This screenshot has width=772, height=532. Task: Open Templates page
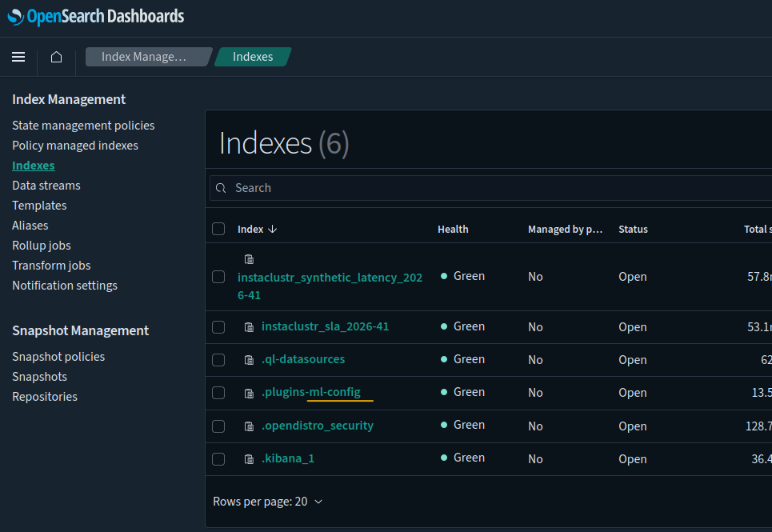click(39, 206)
